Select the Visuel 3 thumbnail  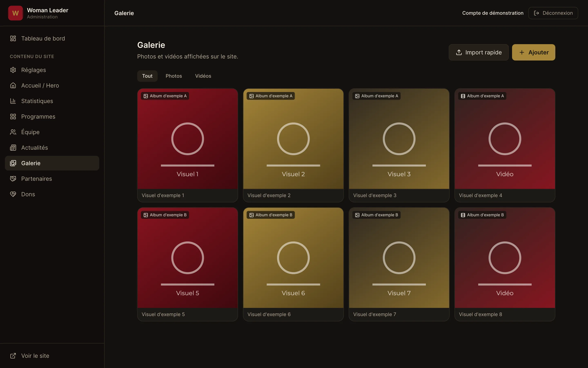click(399, 139)
